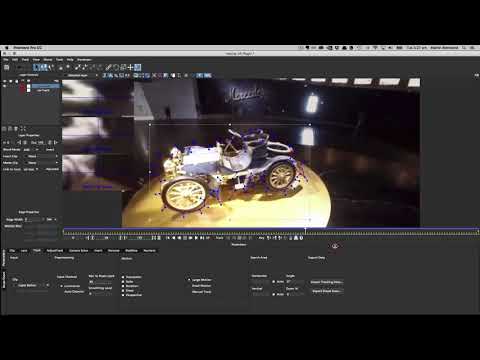Viewport: 480px width, 360px height.
Task: Switch to the AdjustTrack tab
Action: pyautogui.click(x=55, y=250)
